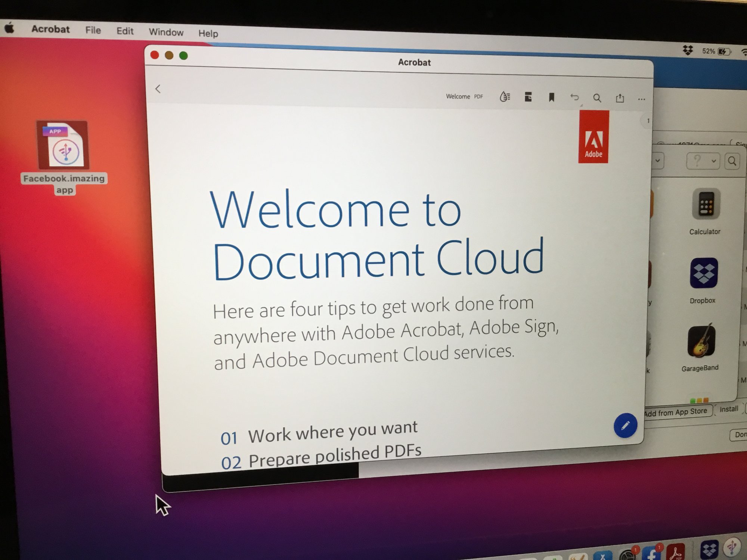Click the Add from App Store button
The width and height of the screenshot is (747, 560).
pyautogui.click(x=676, y=412)
